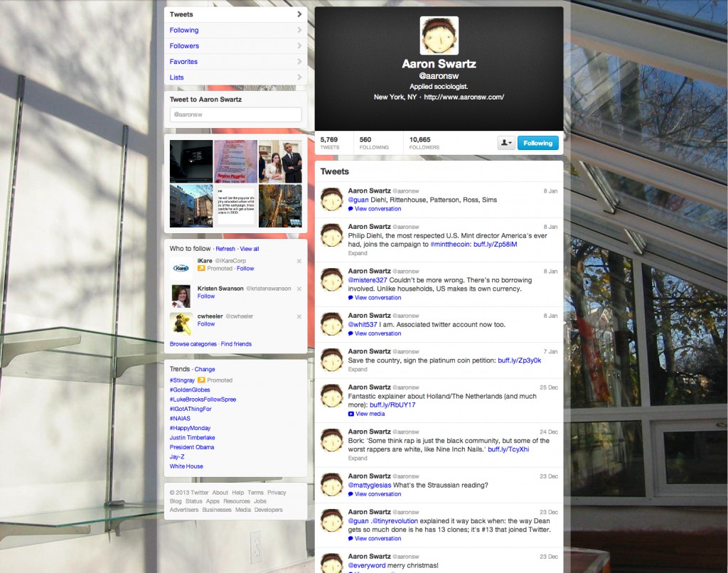Screen dimensions: 728x573
Task: Refresh the Who to follow suggestions
Action: point(225,249)
